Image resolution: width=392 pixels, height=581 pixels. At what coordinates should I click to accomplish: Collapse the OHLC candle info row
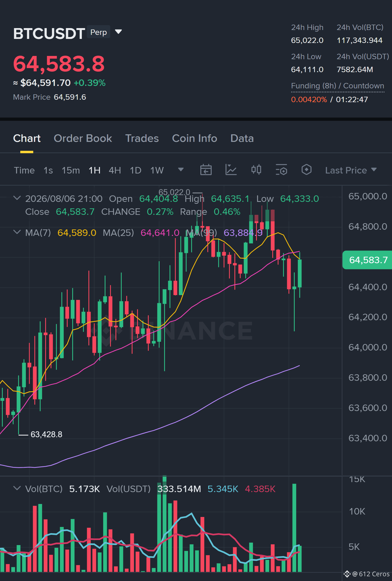17,198
